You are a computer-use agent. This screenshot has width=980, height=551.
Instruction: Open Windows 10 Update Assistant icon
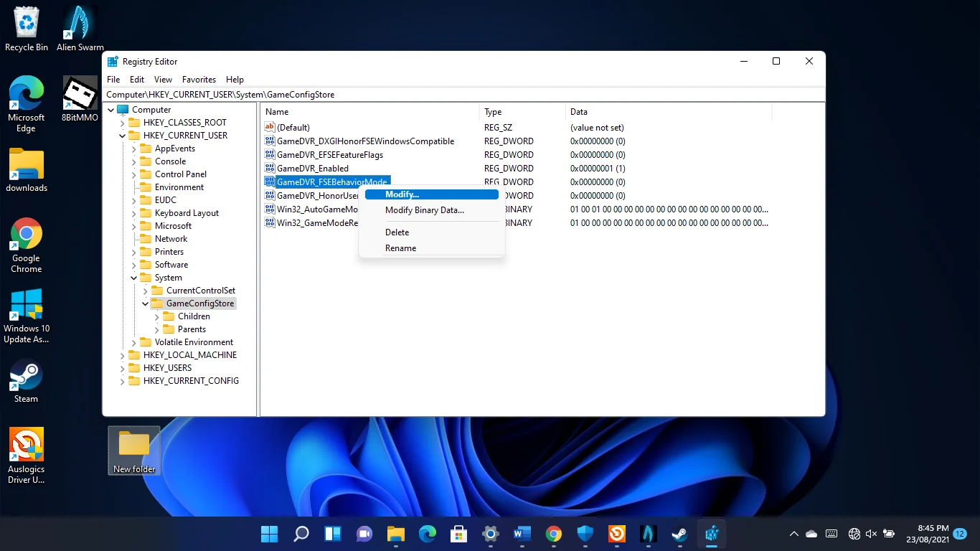[x=27, y=316]
